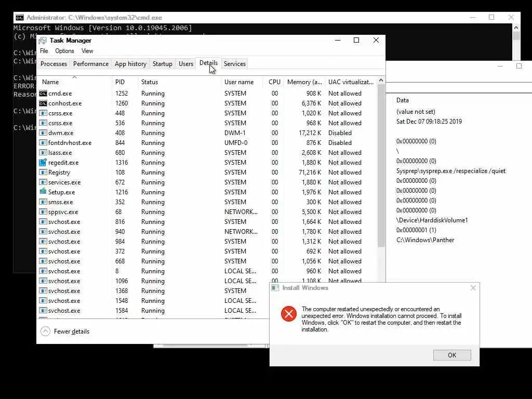Select 'Sat Dec 07 09:18:25 2019' value

(429, 122)
